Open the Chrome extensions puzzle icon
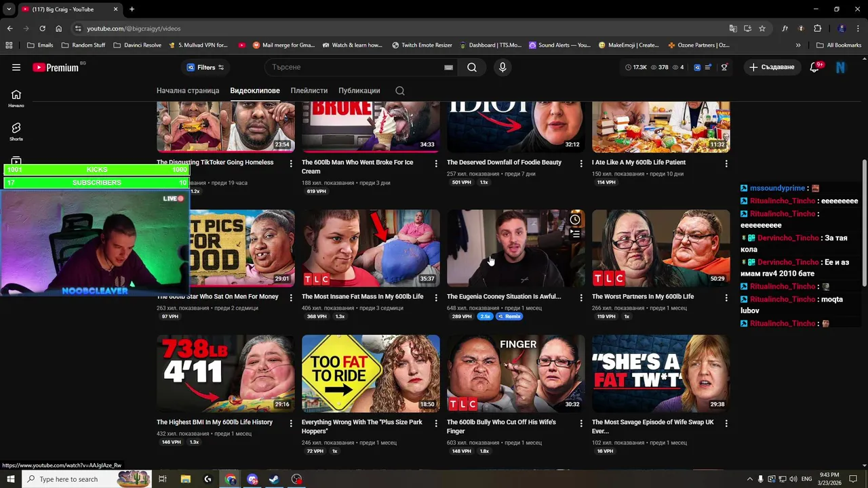868x488 pixels. tap(817, 28)
